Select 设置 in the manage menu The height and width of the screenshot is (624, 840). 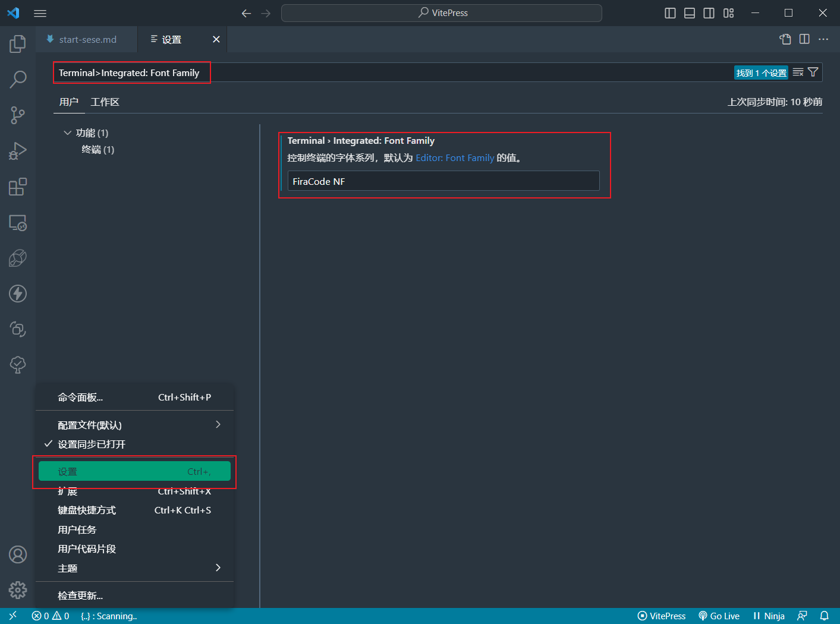[134, 471]
